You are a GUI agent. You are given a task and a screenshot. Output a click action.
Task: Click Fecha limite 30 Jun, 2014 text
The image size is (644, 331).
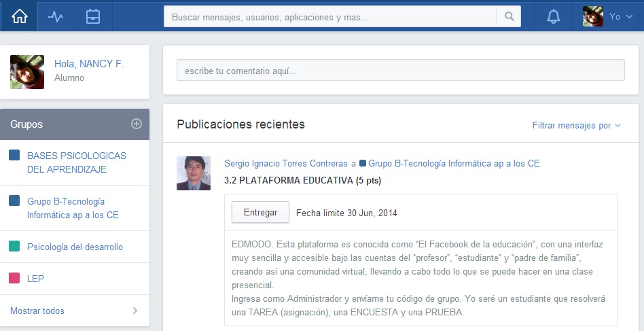click(346, 213)
